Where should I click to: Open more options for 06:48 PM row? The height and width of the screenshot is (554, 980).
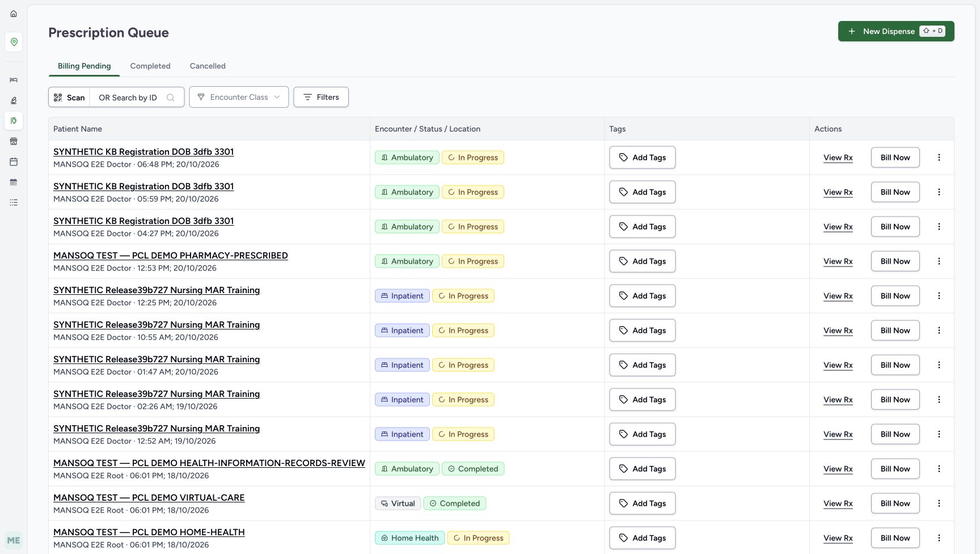point(939,158)
